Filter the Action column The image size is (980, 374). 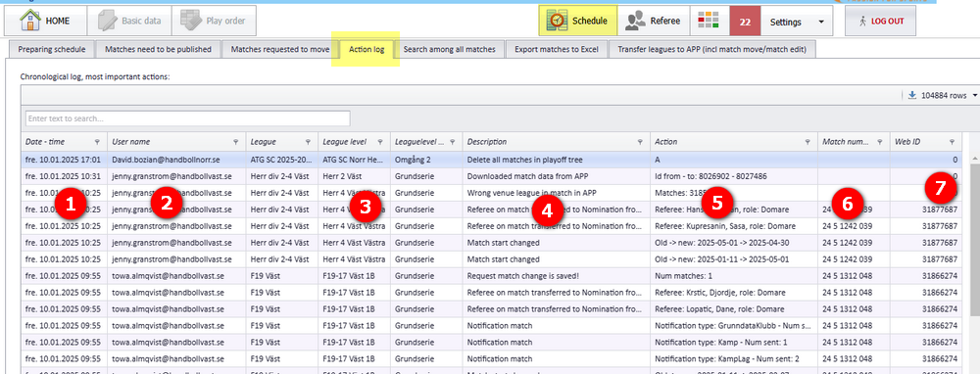click(808, 142)
